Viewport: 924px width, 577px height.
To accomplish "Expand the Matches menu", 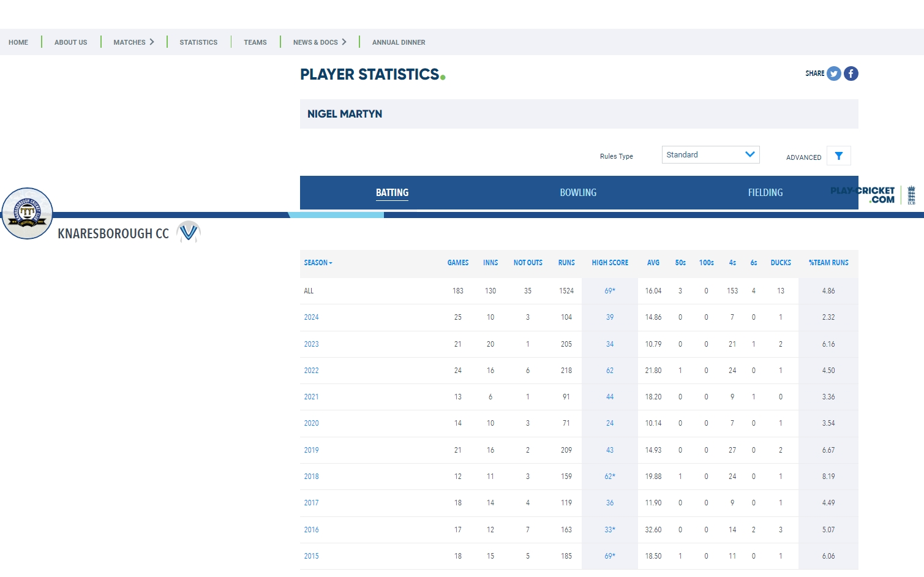I will (x=133, y=42).
